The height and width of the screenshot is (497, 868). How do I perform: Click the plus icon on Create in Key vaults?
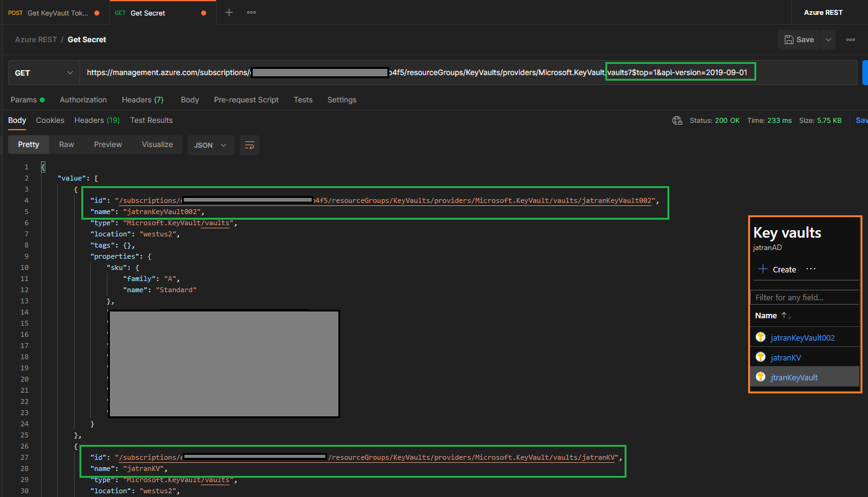pos(762,269)
